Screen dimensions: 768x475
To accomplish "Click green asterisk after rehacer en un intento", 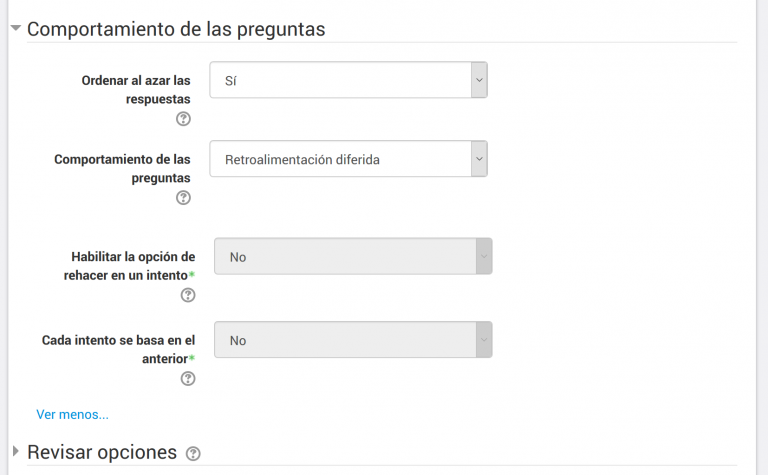I will click(192, 274).
